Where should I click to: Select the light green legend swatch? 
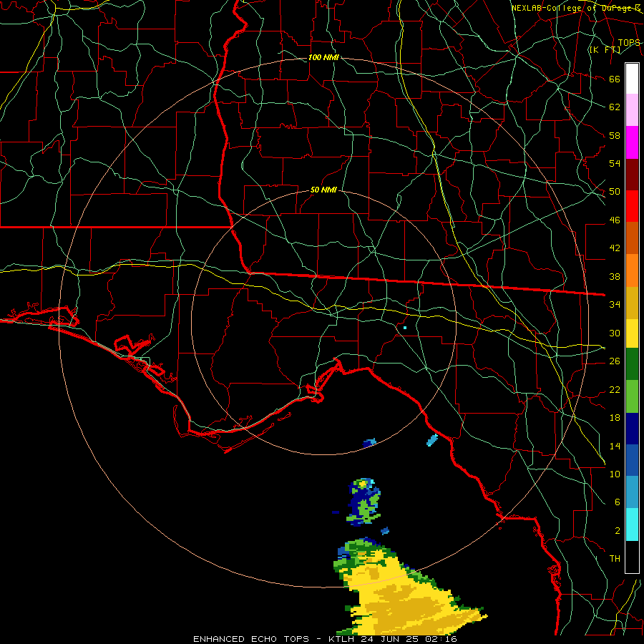[x=632, y=396]
